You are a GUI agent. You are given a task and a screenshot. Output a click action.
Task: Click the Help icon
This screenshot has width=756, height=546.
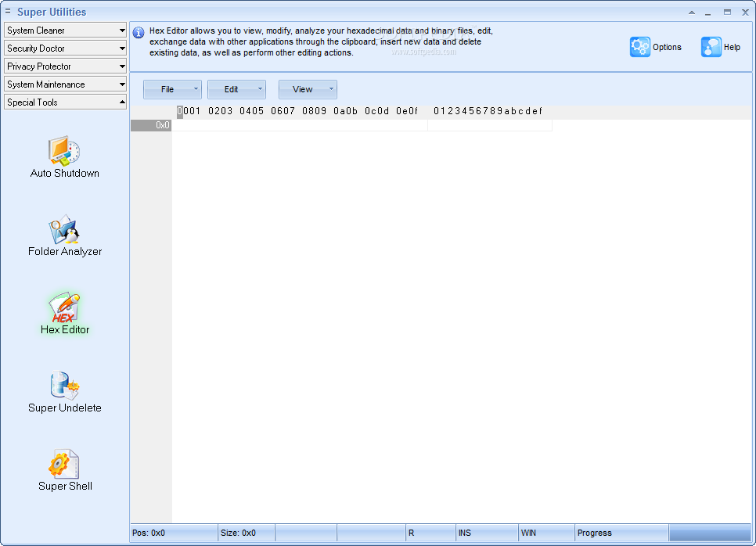(x=711, y=47)
